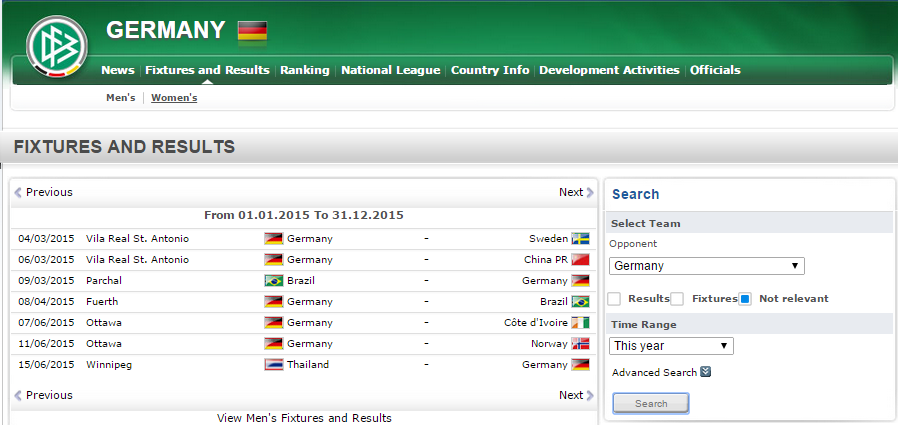Open the Fixtures and Results menu item

tap(207, 70)
